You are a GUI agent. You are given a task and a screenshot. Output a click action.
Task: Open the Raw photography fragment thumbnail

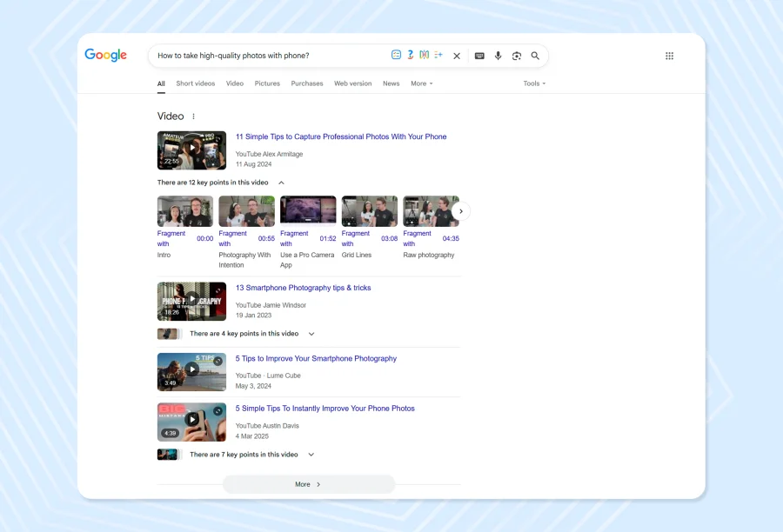coord(431,211)
